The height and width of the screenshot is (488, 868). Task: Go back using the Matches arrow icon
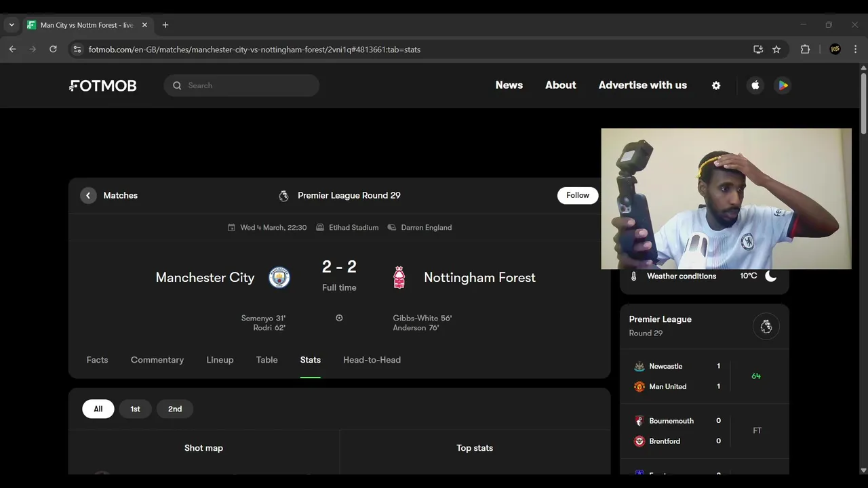click(88, 195)
